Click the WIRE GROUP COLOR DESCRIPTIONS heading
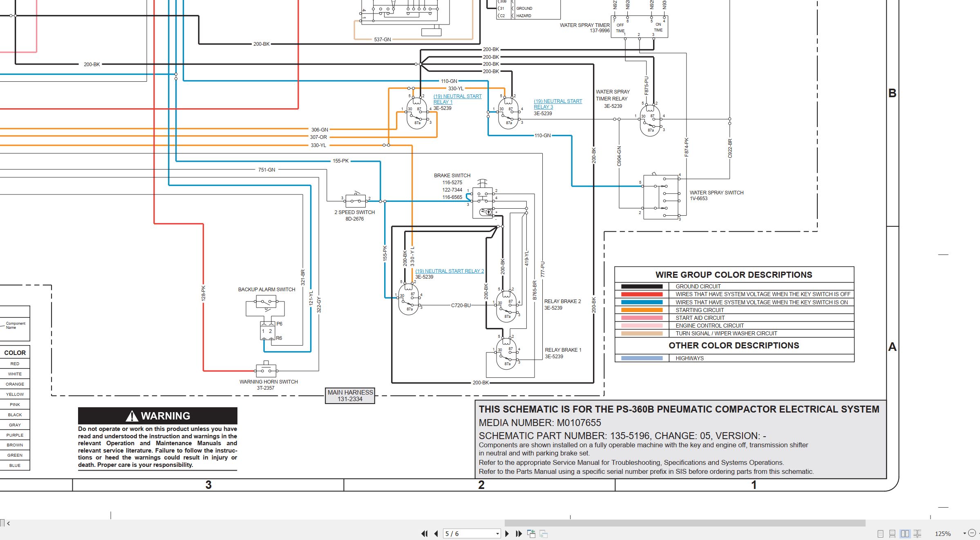This screenshot has width=980, height=540. tap(734, 275)
